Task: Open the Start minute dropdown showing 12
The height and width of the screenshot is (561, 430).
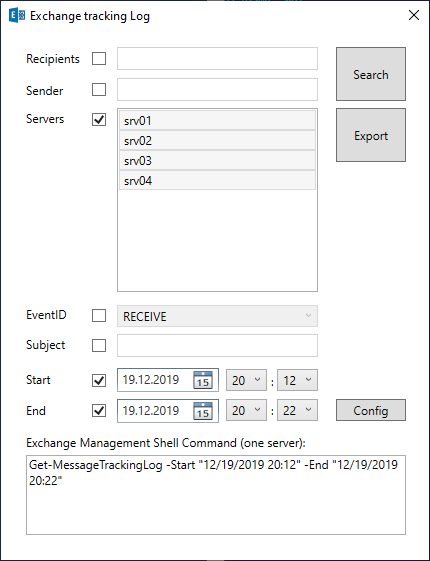Action: point(297,380)
